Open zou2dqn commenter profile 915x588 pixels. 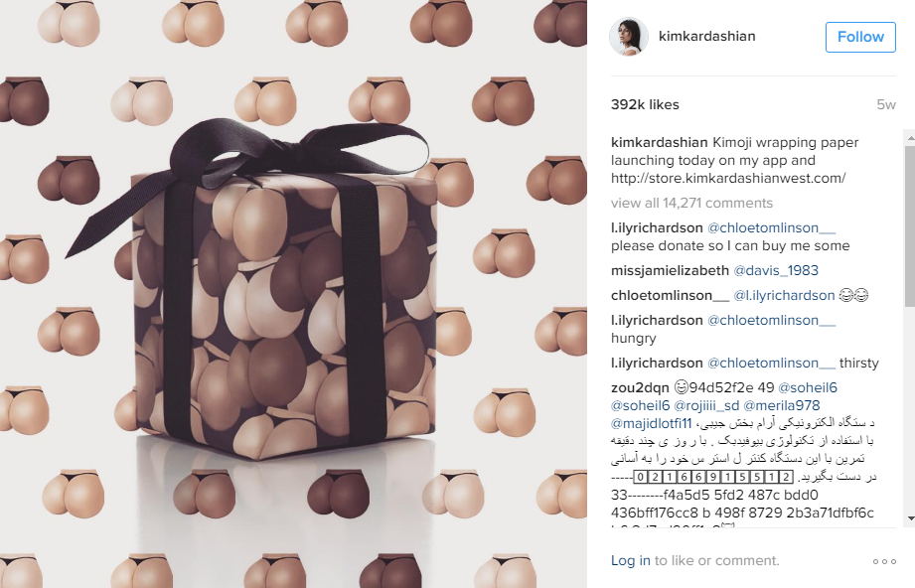(x=640, y=388)
